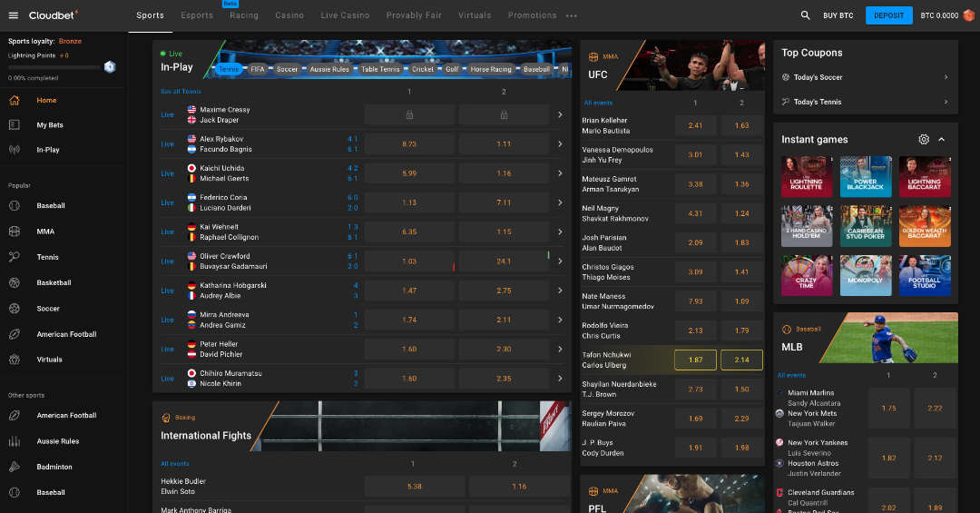980x513 pixels.
Task: Click the MMA sidebar icon
Action: tap(15, 232)
